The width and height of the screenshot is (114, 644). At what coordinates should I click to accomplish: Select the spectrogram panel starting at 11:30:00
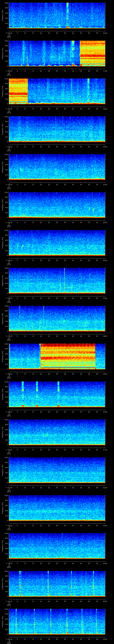pyautogui.click(x=57, y=54)
